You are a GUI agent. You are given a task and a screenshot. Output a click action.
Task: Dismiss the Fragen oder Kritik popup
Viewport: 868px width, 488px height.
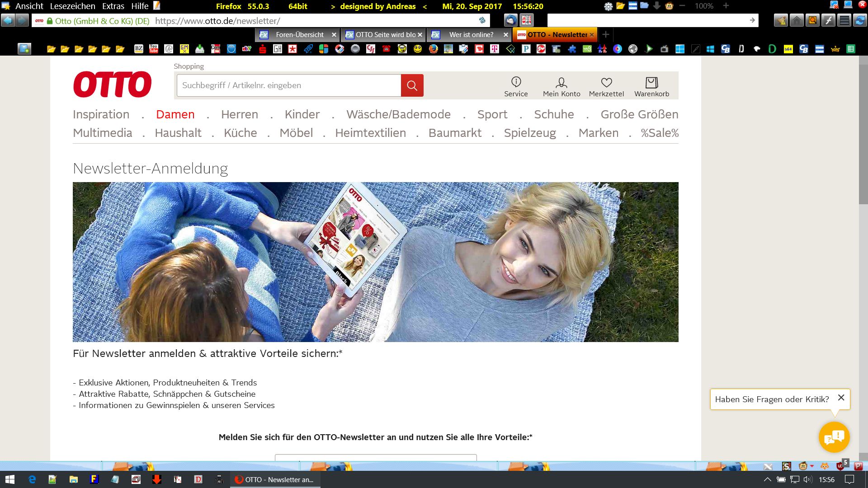(841, 398)
